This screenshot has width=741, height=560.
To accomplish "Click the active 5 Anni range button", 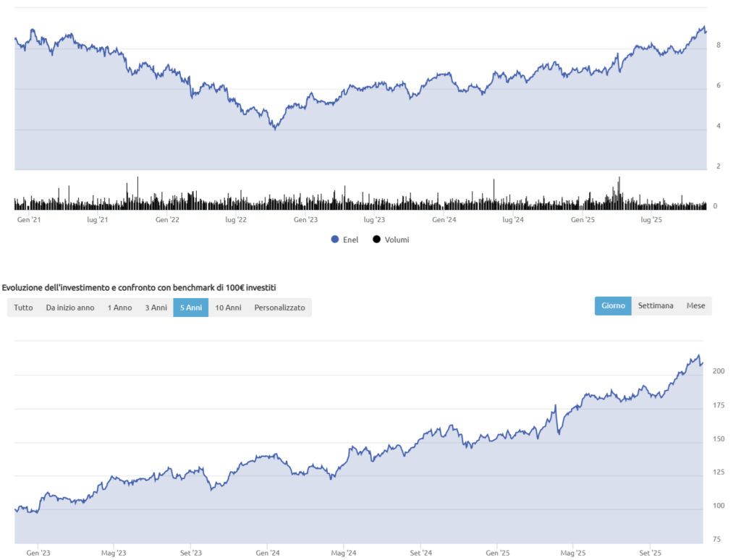I will coord(191,307).
